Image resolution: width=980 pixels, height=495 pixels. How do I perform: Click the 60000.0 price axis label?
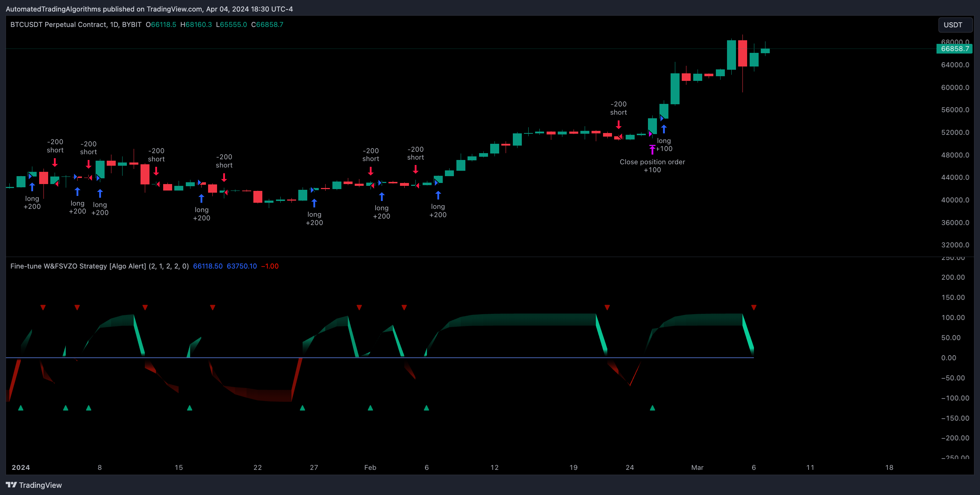[x=955, y=87]
